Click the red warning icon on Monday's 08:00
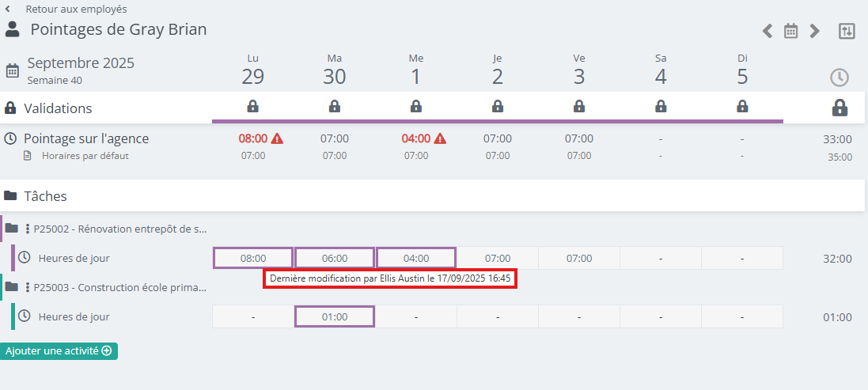 277,138
